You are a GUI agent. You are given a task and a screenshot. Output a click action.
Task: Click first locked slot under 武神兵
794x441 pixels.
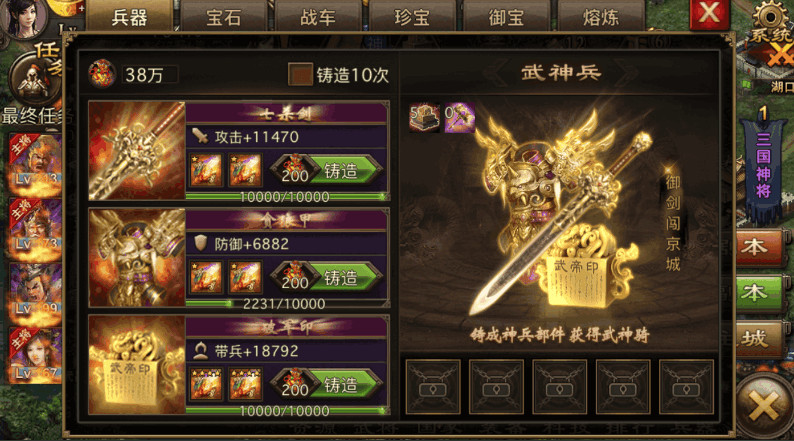click(x=433, y=387)
